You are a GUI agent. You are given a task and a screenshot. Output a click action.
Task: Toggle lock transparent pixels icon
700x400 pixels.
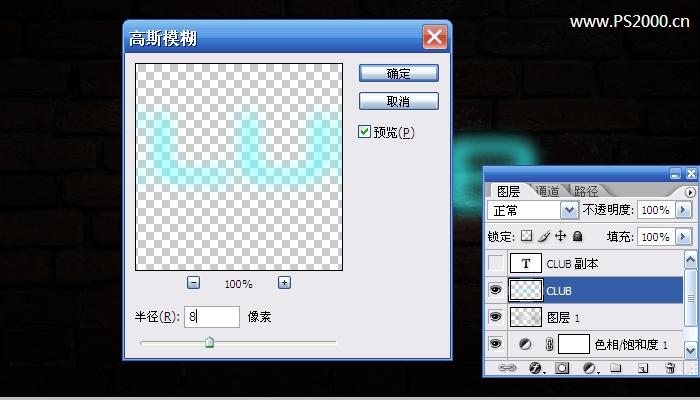pos(527,236)
